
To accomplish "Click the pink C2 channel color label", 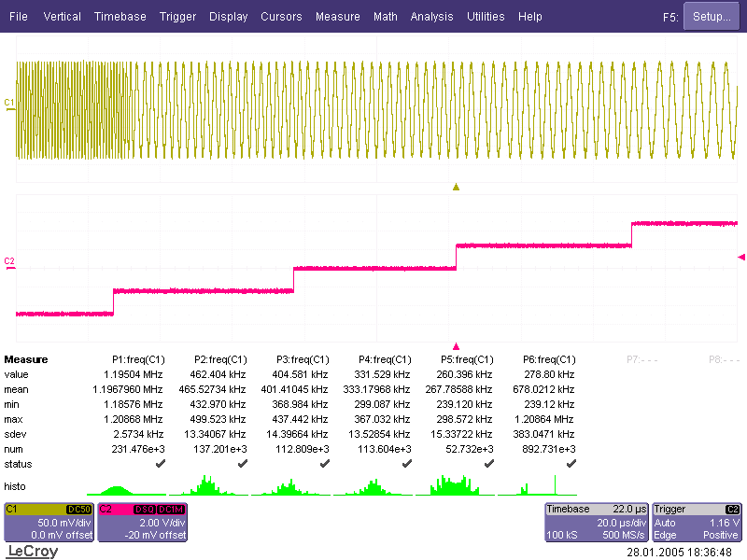I will pos(9,261).
